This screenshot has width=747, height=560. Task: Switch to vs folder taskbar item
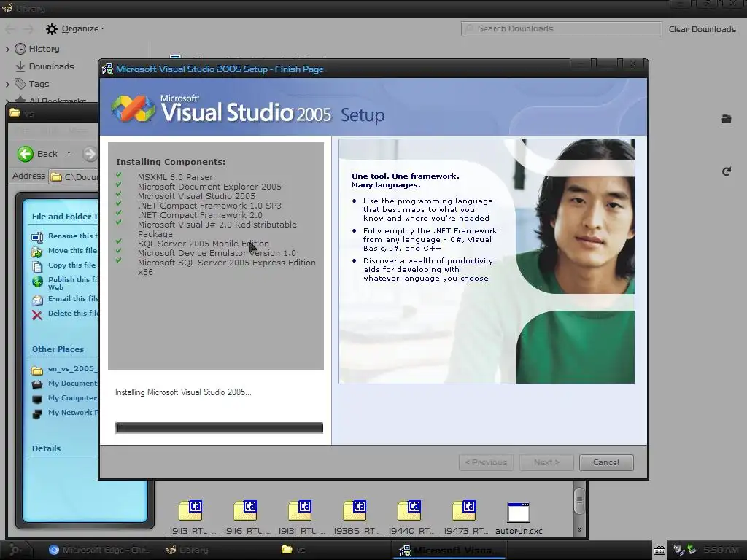[x=293, y=550]
